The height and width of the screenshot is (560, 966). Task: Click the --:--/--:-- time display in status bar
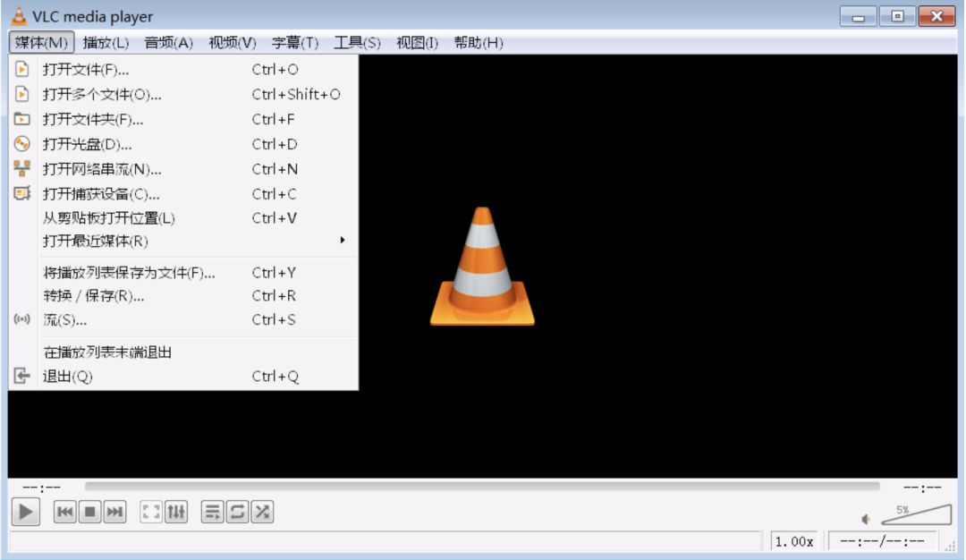point(882,541)
